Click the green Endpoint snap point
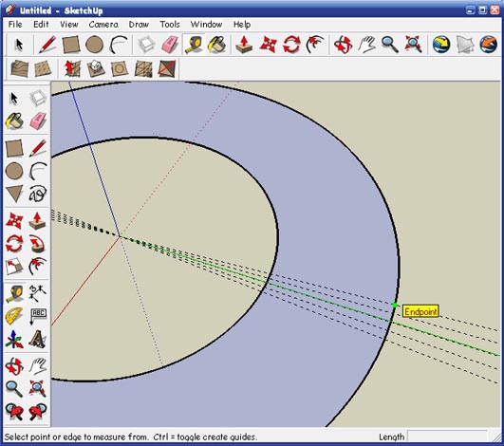The width and height of the screenshot is (504, 446). coord(395,306)
